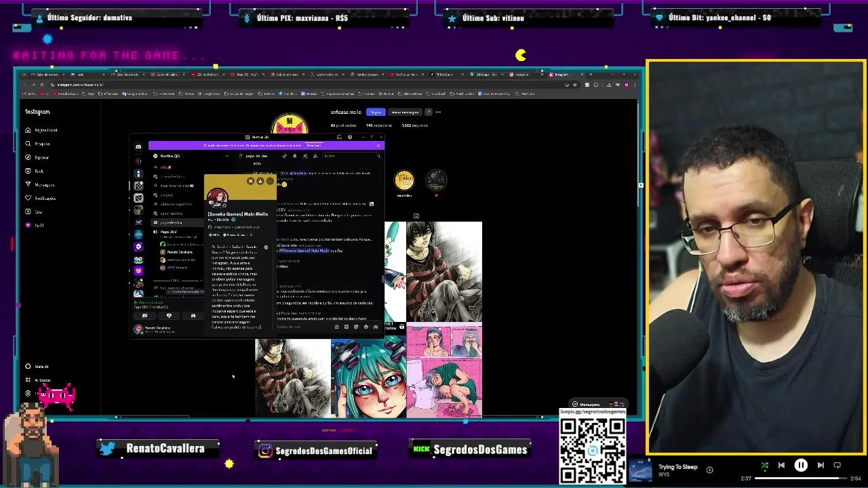Open Instagram Perfil in sidebar
The width and height of the screenshot is (868, 488).
tap(35, 225)
